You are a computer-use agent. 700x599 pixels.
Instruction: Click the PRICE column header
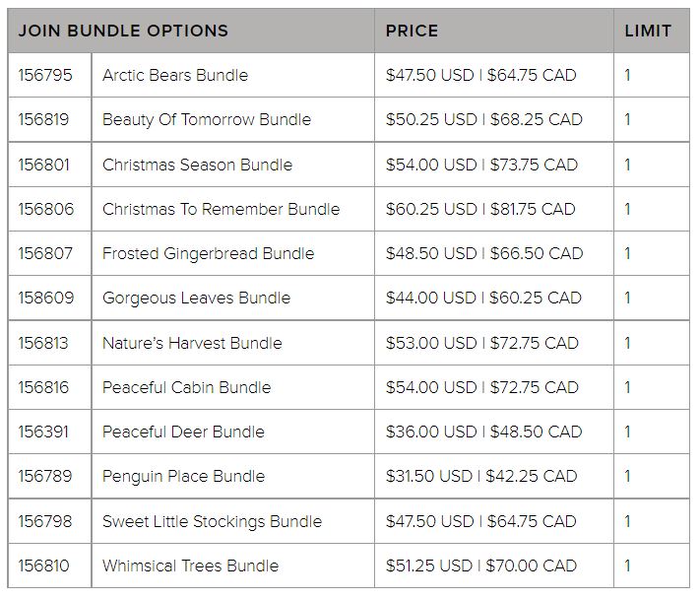(x=412, y=31)
